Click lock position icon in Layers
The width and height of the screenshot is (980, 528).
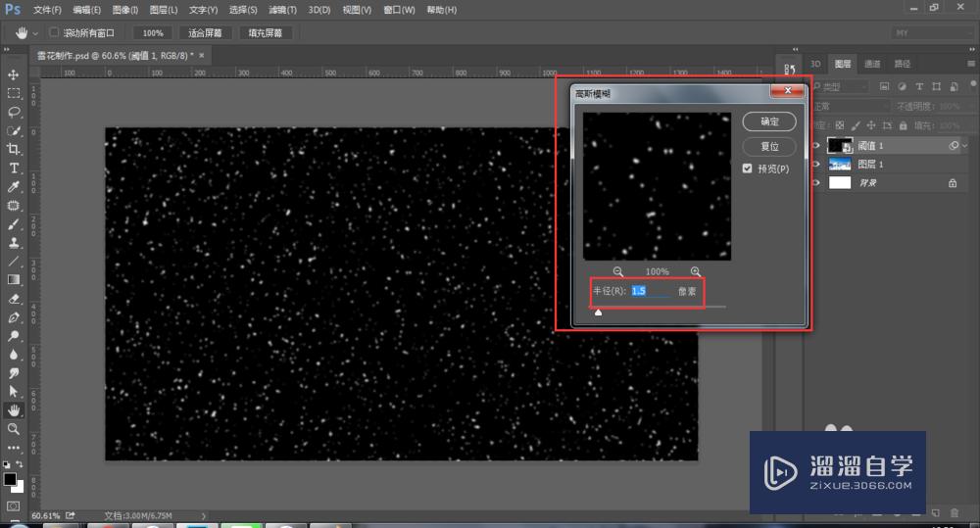[871, 125]
